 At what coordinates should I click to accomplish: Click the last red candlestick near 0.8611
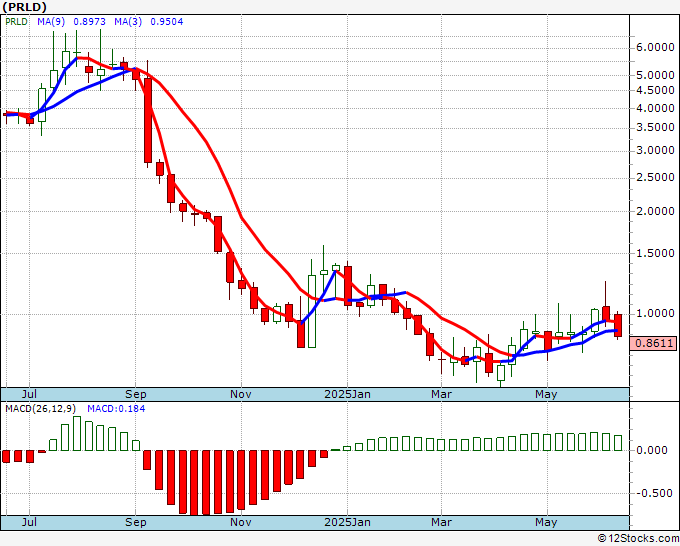618,325
